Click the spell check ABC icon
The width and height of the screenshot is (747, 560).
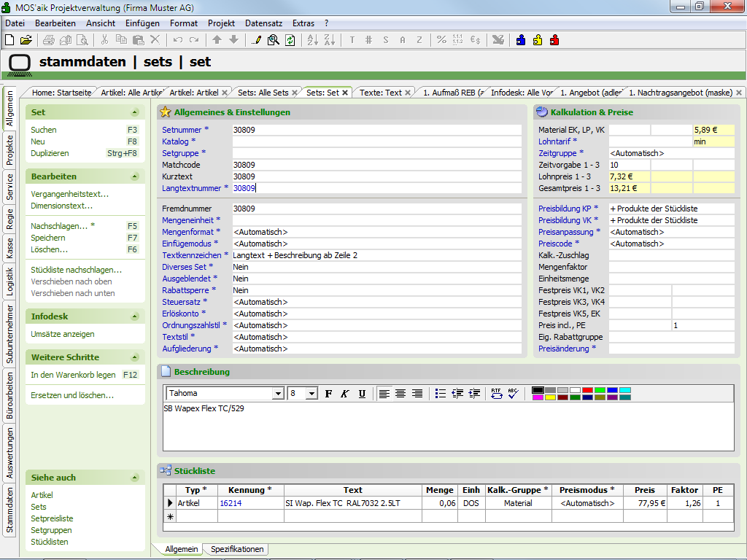tap(512, 394)
